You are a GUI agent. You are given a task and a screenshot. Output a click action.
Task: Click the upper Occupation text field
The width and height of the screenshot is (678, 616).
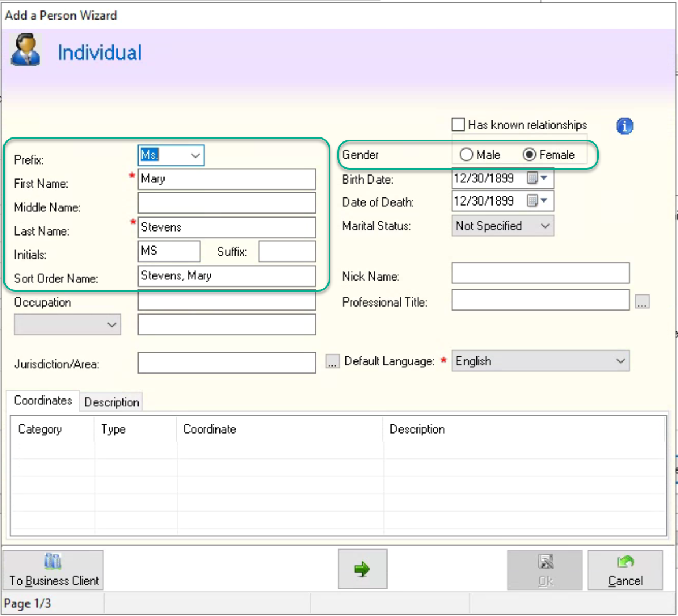click(x=226, y=301)
